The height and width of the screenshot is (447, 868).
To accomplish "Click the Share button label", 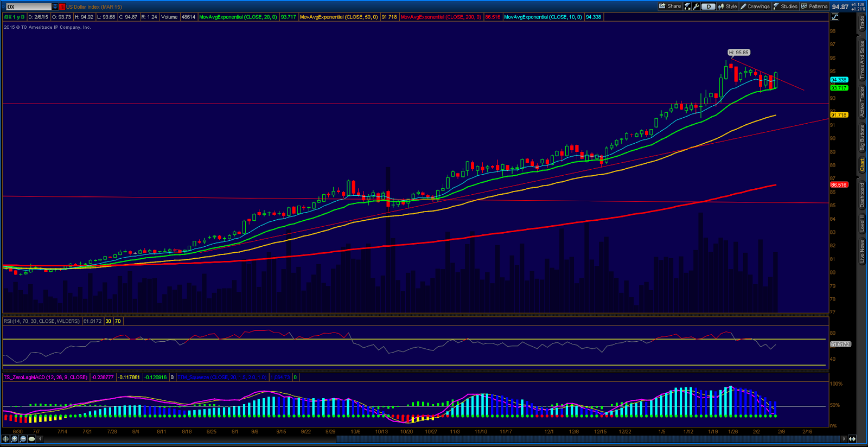I will (674, 7).
